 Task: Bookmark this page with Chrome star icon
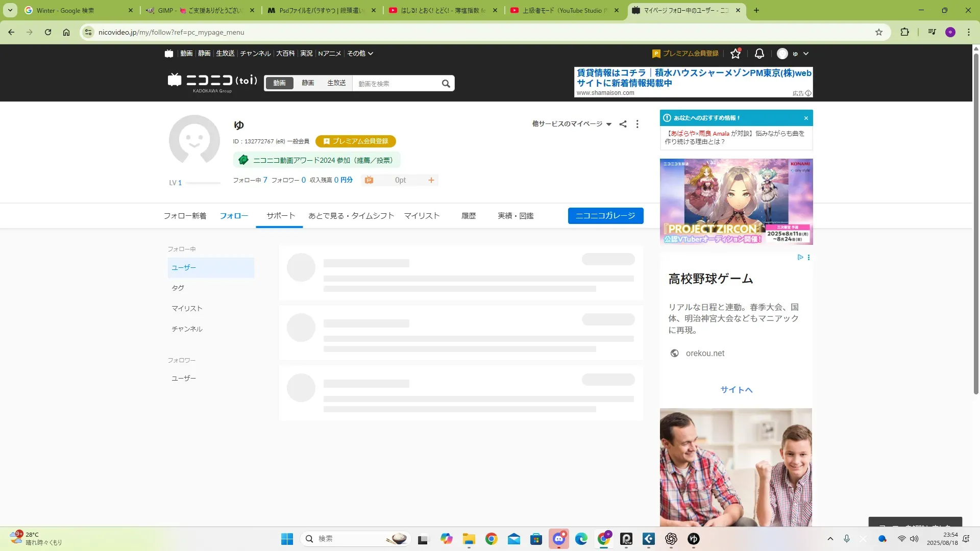pyautogui.click(x=878, y=32)
